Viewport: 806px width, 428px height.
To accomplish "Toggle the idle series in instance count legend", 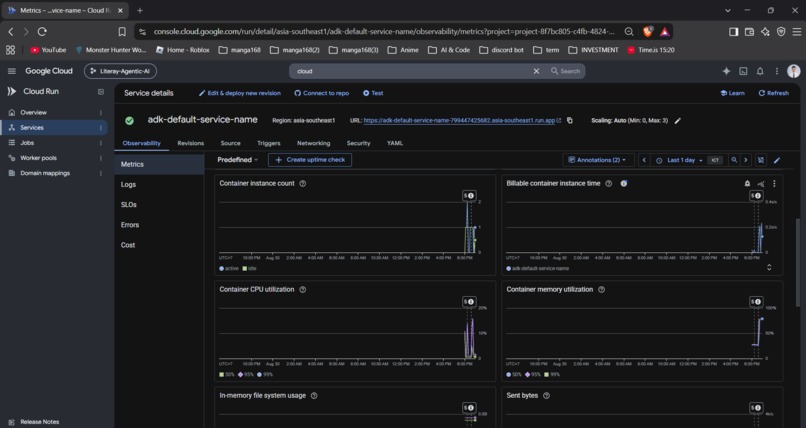I will (x=249, y=268).
